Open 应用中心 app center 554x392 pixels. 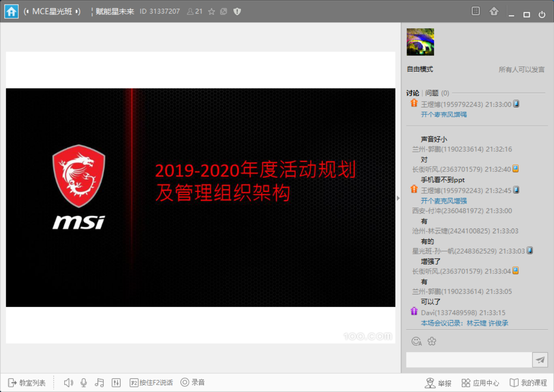coord(480,383)
